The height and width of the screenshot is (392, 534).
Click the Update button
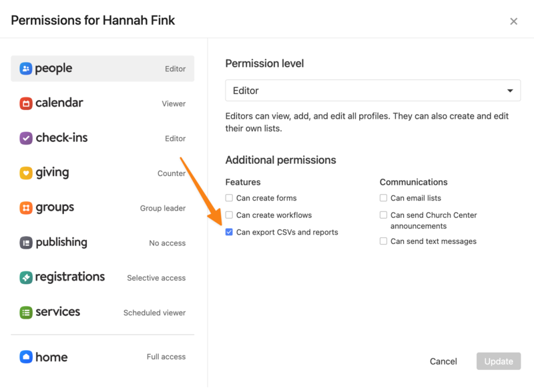(498, 361)
